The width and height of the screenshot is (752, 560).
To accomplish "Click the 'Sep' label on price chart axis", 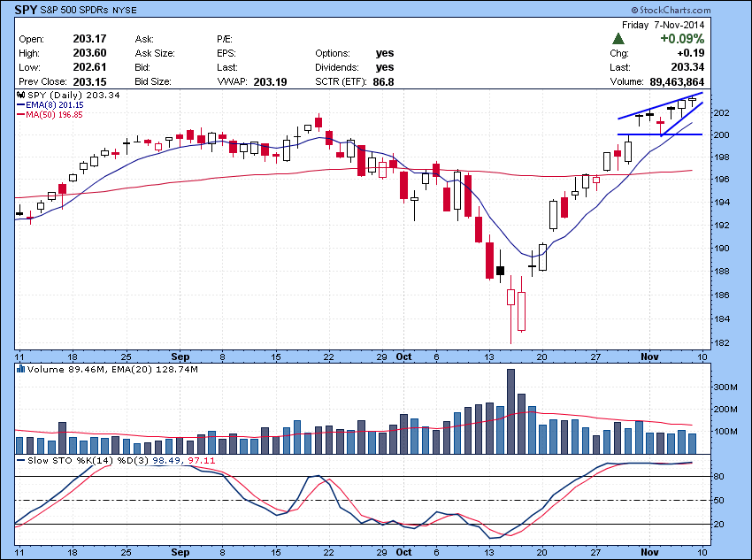I will [180, 357].
